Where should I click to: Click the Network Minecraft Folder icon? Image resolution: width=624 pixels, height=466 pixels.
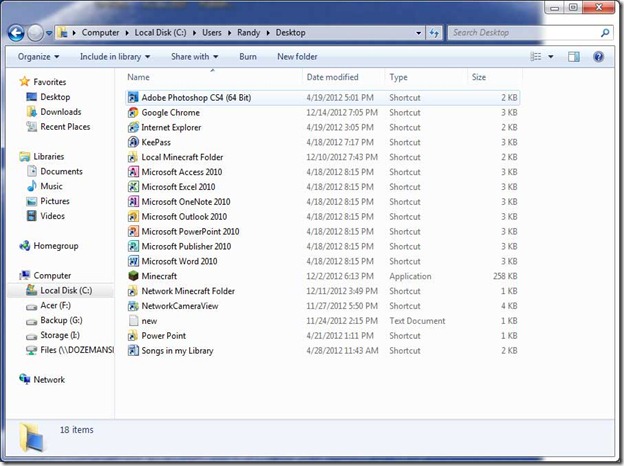[133, 291]
